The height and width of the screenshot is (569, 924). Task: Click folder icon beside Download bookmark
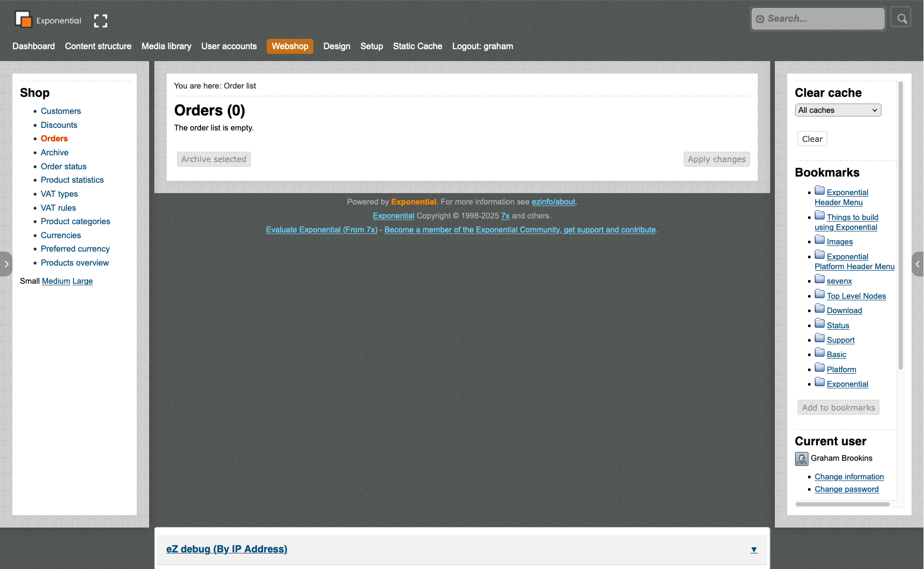coord(819,309)
